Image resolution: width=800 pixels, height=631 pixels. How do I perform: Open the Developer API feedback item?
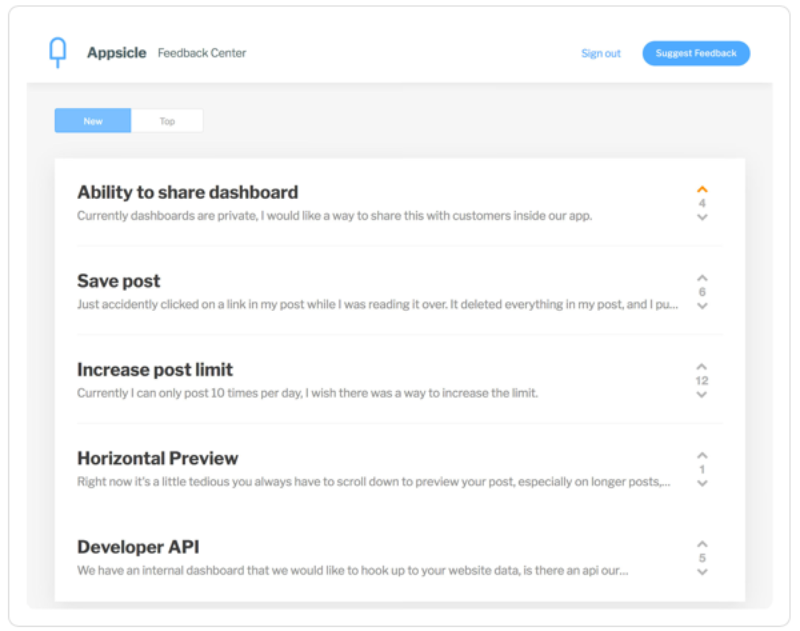[138, 547]
